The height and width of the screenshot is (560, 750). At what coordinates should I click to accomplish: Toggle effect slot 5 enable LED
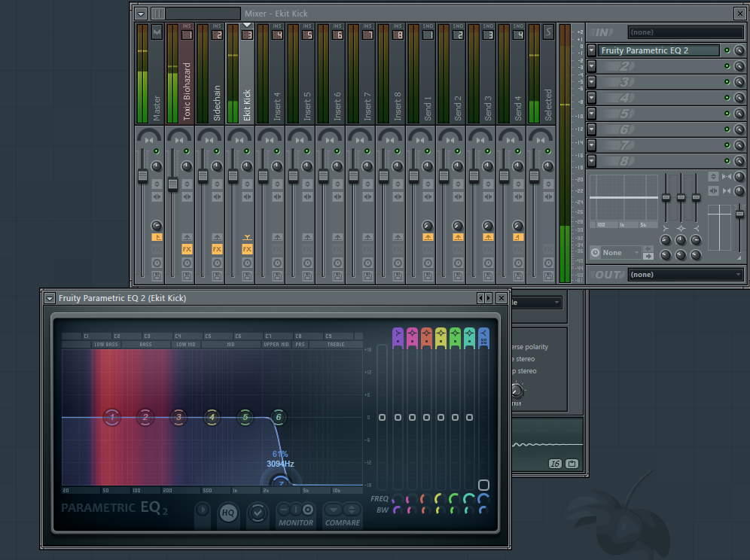[x=727, y=114]
